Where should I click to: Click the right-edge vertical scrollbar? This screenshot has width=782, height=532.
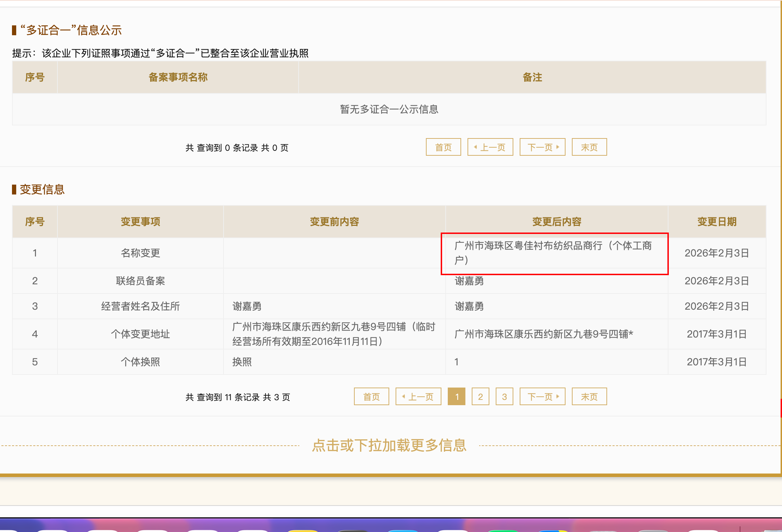pos(781,408)
